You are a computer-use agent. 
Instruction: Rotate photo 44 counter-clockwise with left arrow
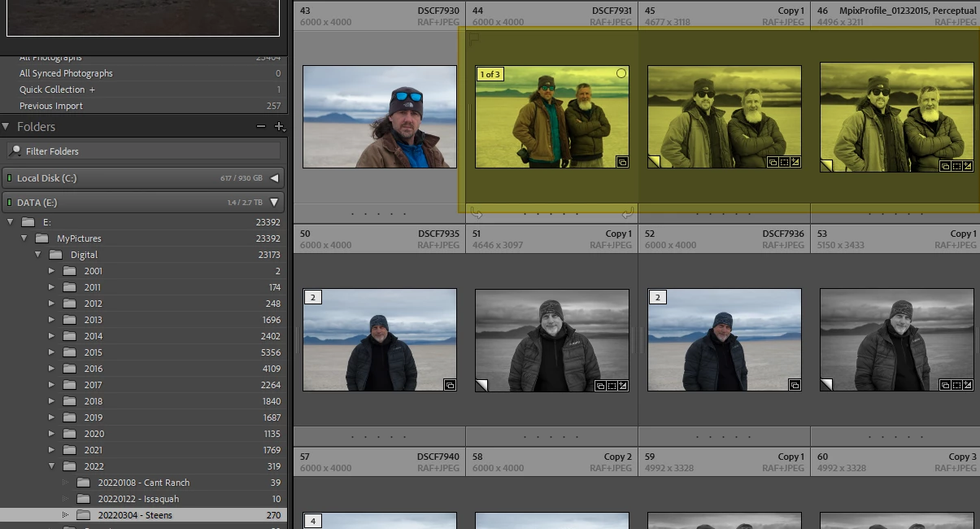point(477,214)
